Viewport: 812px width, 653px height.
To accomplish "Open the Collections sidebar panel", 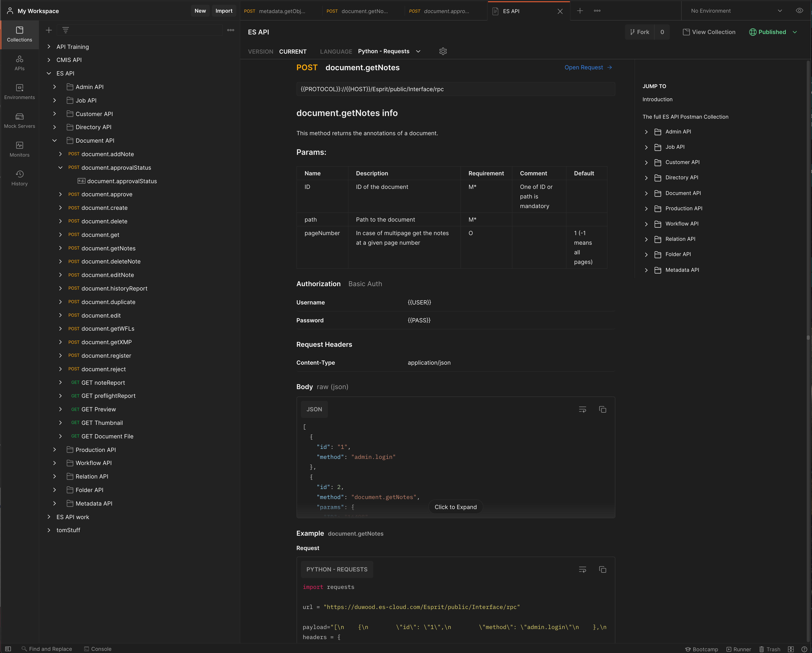I will tap(20, 34).
